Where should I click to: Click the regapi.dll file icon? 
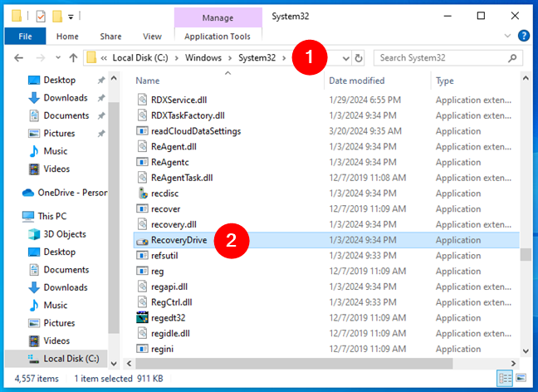point(142,287)
